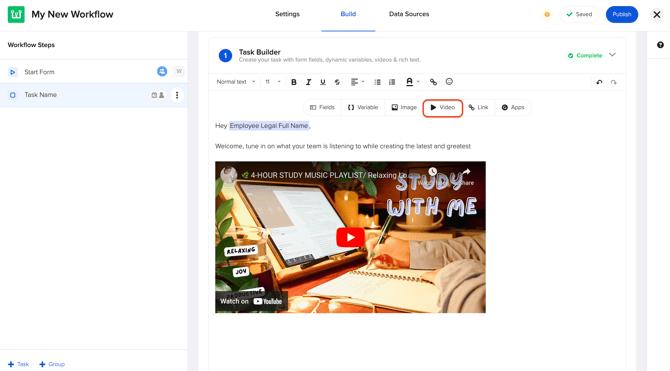
Task: Select the Task Name step
Action: pos(94,95)
